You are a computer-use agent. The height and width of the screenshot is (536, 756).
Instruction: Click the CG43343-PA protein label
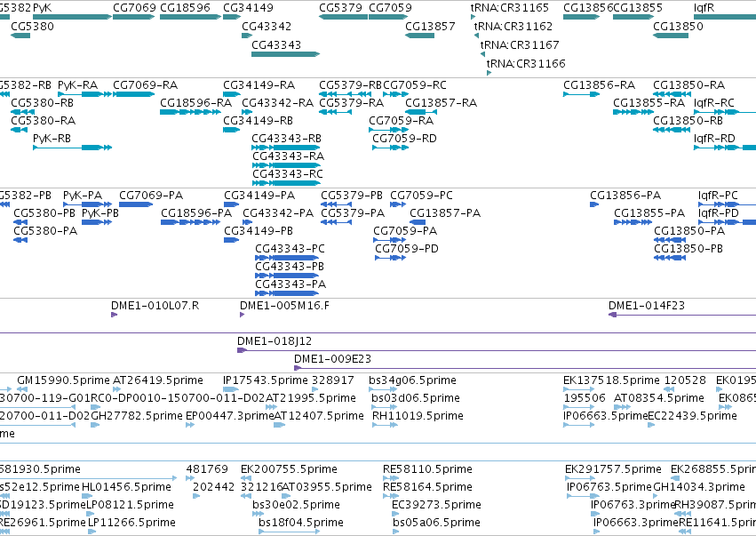[x=290, y=284]
